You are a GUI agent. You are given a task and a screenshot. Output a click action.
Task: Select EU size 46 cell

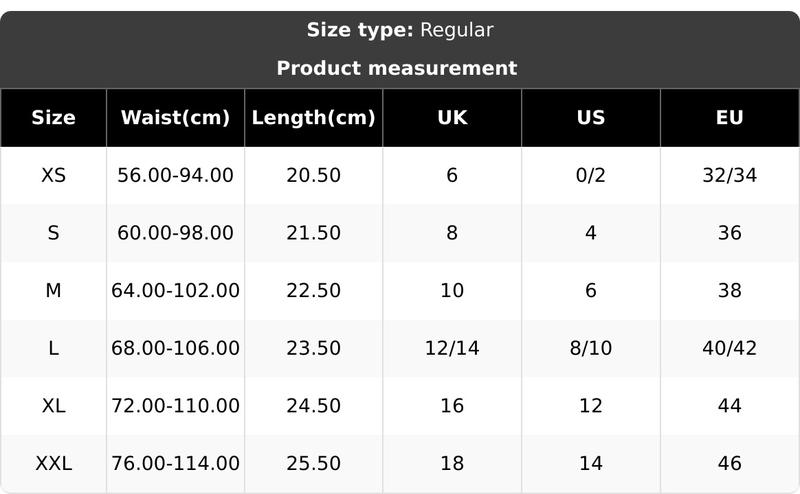[x=729, y=464]
